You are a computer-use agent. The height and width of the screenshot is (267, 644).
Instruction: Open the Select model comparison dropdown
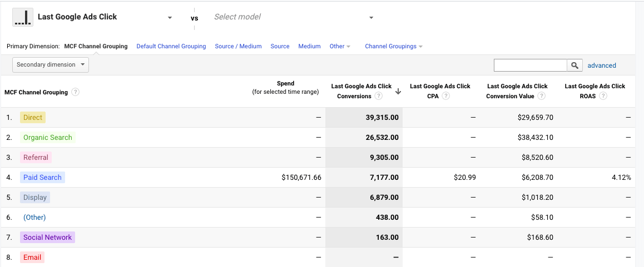371,18
